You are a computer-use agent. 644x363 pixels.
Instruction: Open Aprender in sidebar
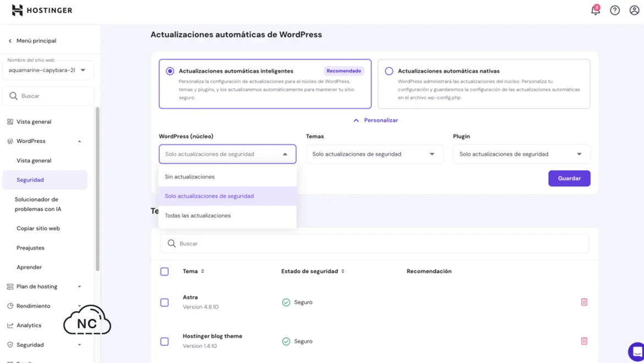pos(29,267)
